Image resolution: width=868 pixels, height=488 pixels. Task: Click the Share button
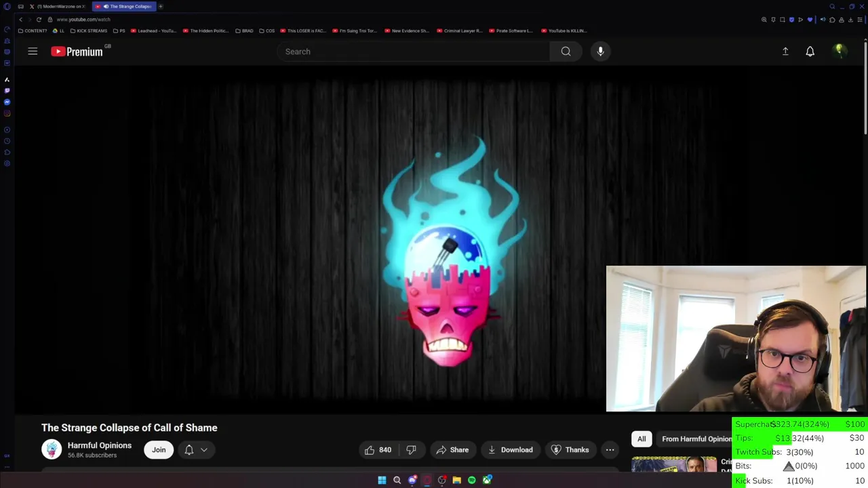tap(452, 450)
